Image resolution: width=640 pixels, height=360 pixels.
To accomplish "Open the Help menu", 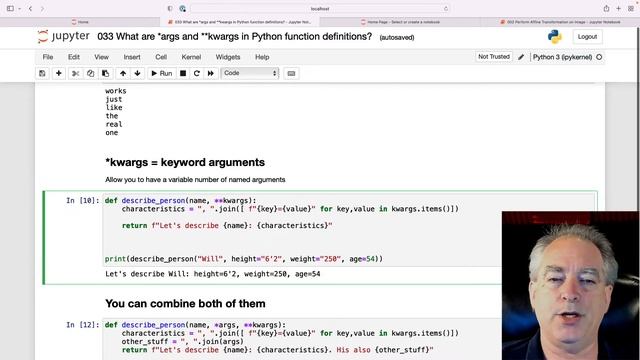I will coord(262,57).
